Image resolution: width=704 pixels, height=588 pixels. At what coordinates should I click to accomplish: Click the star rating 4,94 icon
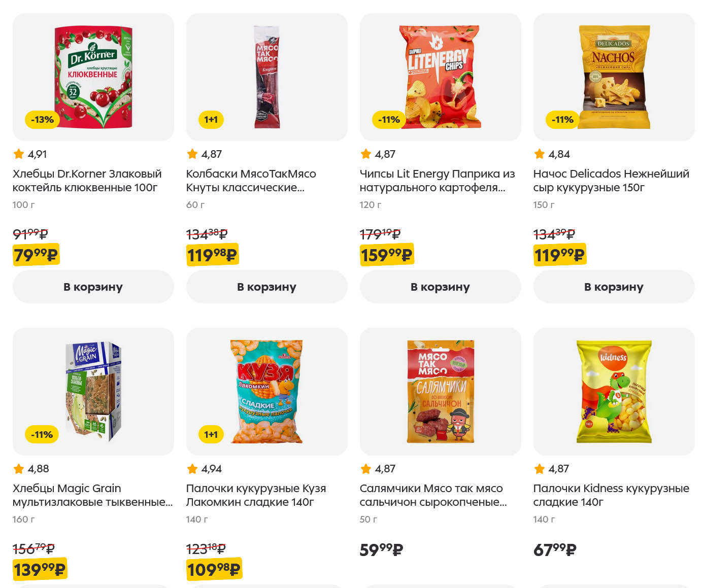pyautogui.click(x=192, y=469)
